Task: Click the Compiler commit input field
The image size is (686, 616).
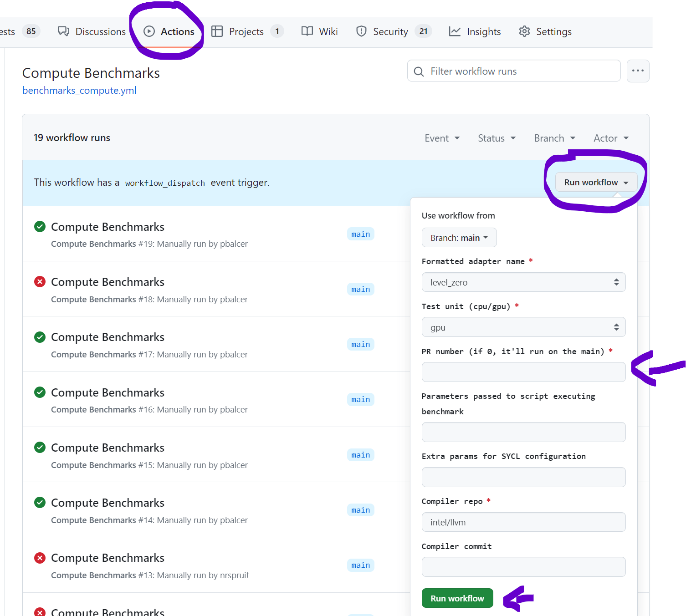Action: click(523, 567)
